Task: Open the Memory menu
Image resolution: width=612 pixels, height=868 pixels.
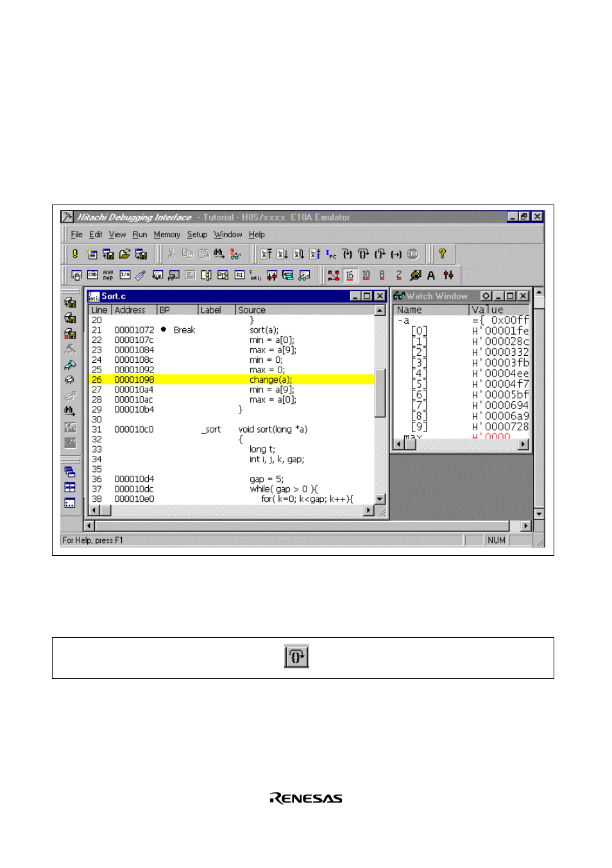Action: [167, 235]
